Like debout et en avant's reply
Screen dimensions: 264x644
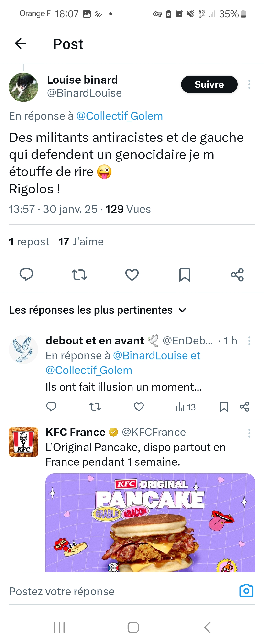tap(139, 407)
